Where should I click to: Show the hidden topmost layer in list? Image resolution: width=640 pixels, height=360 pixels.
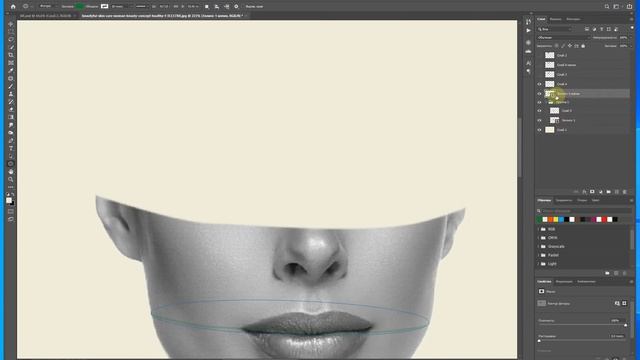pos(539,55)
